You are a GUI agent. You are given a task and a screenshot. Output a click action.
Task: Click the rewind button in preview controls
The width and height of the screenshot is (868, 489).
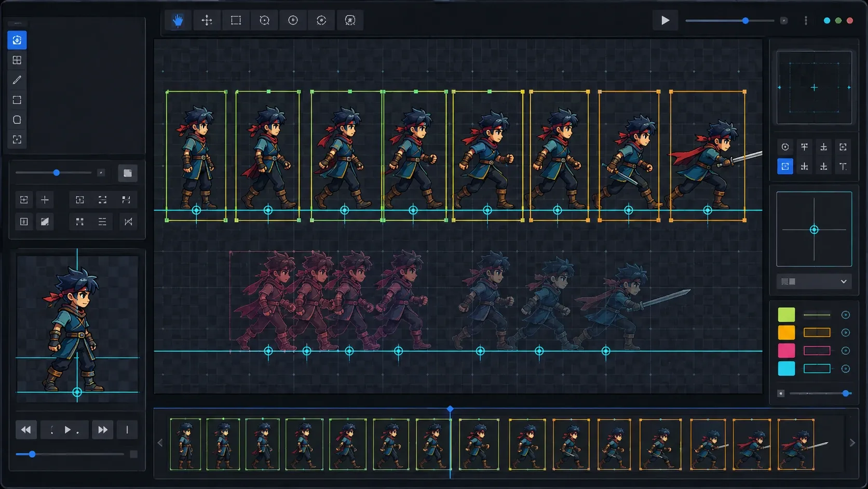tap(26, 430)
